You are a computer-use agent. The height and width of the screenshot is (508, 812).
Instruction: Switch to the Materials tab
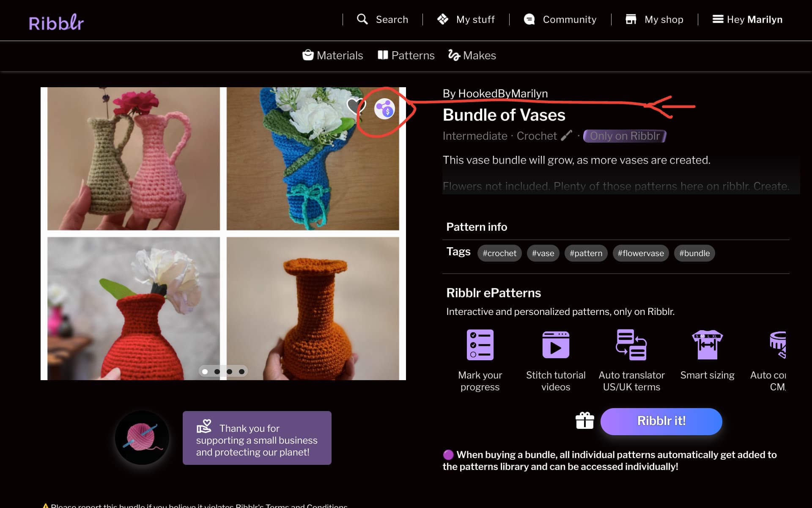click(333, 55)
